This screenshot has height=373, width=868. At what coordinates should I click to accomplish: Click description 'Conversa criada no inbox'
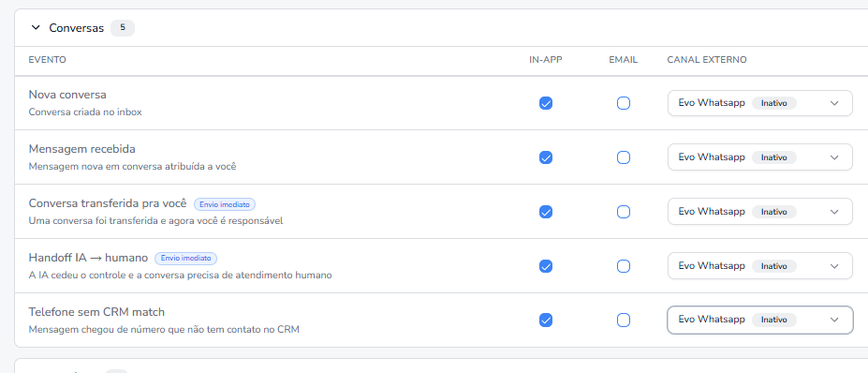pyautogui.click(x=85, y=112)
